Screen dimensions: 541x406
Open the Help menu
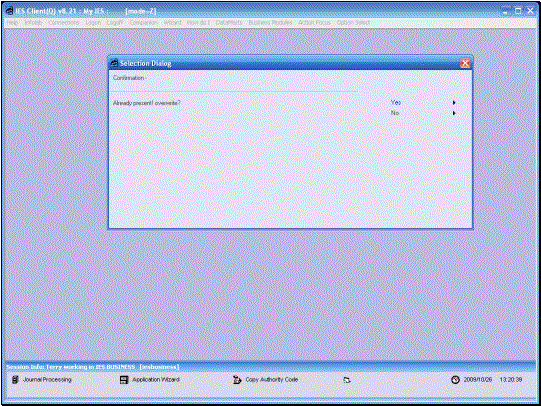[12, 22]
